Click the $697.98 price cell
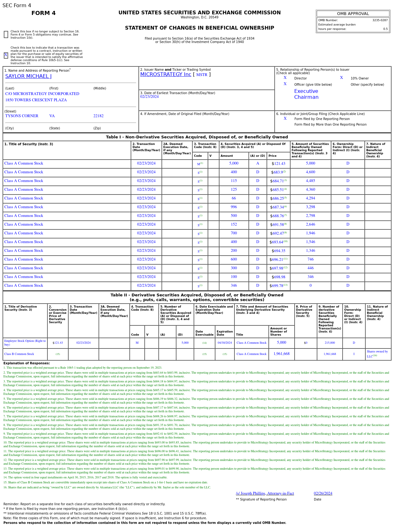Viewport: 394px width, 532px height. click(x=278, y=268)
